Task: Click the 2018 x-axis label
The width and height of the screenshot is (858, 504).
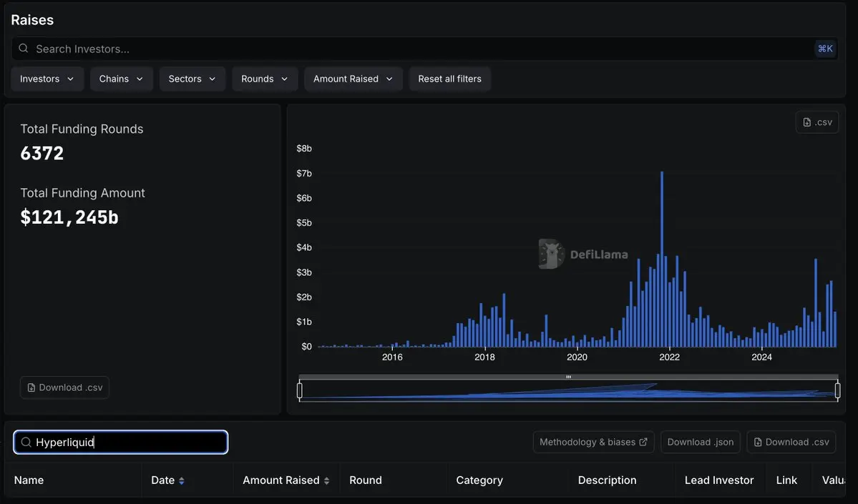Action: (484, 357)
